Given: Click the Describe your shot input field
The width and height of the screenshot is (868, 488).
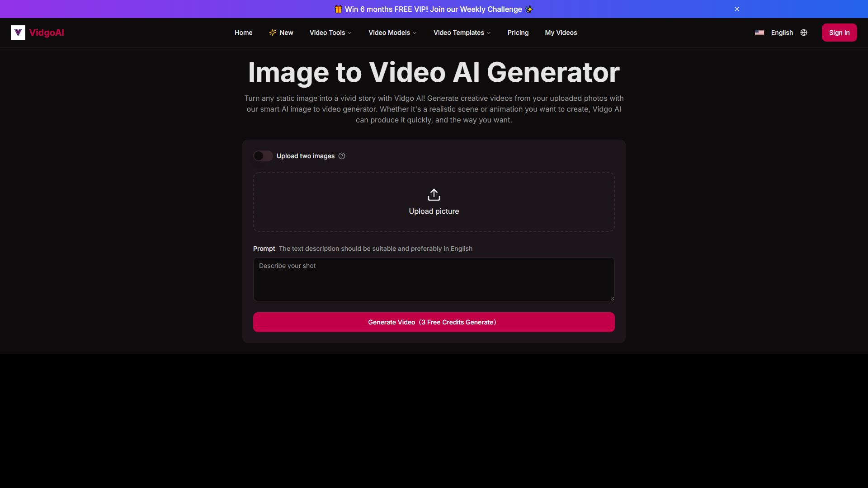Looking at the screenshot, I should [434, 279].
